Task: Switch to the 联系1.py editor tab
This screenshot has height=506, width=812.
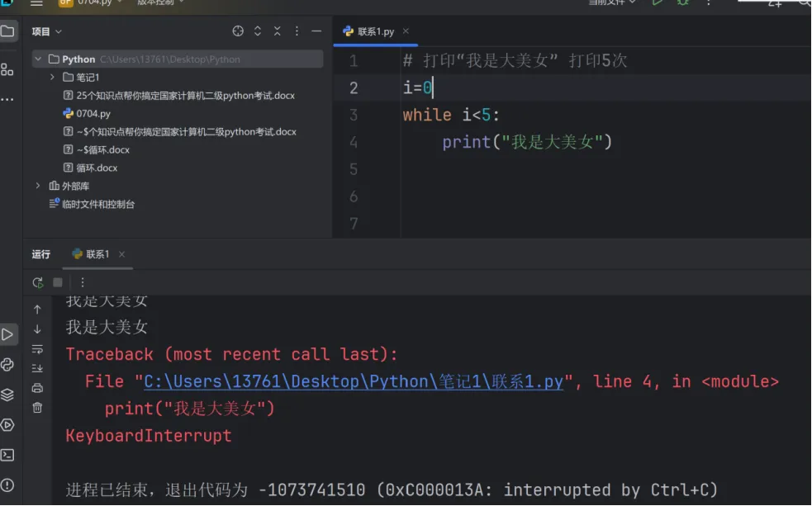Action: coord(376,31)
